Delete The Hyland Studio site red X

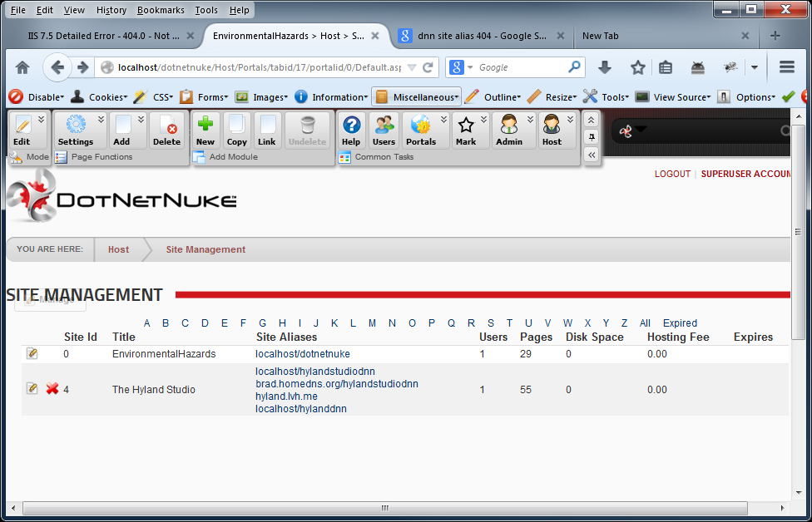pyautogui.click(x=52, y=388)
